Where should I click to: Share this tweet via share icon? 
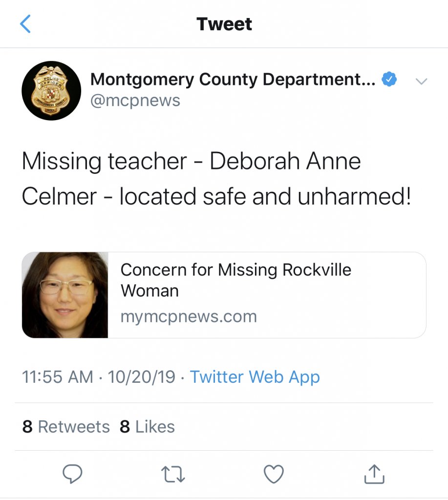[x=375, y=473]
